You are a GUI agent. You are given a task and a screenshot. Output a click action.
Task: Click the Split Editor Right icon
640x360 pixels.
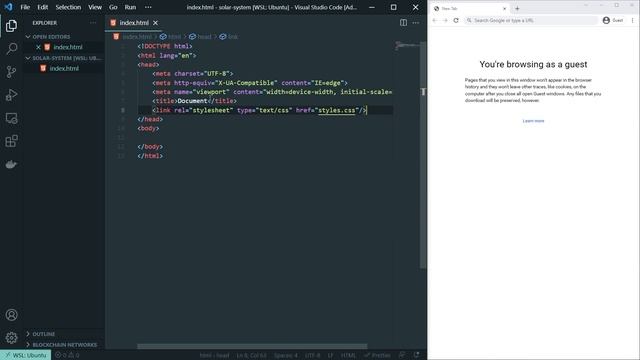[x=403, y=23]
